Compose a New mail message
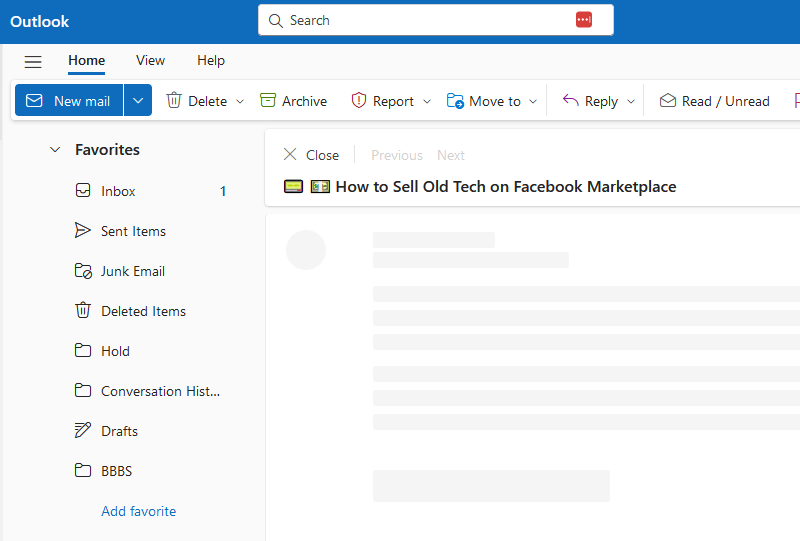 click(x=69, y=100)
